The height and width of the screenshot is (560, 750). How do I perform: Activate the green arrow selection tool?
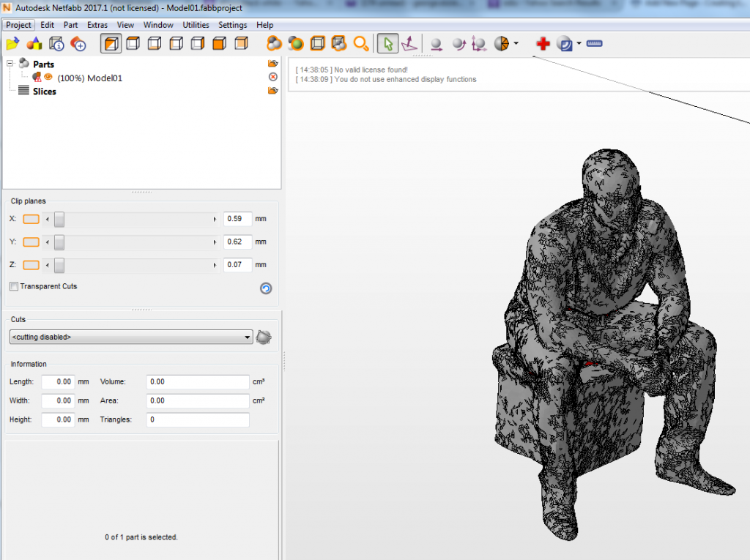pyautogui.click(x=388, y=44)
